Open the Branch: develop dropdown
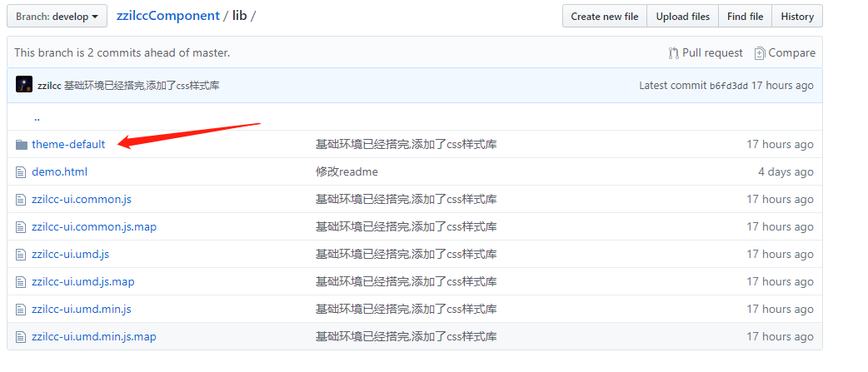The image size is (868, 372). coord(57,17)
